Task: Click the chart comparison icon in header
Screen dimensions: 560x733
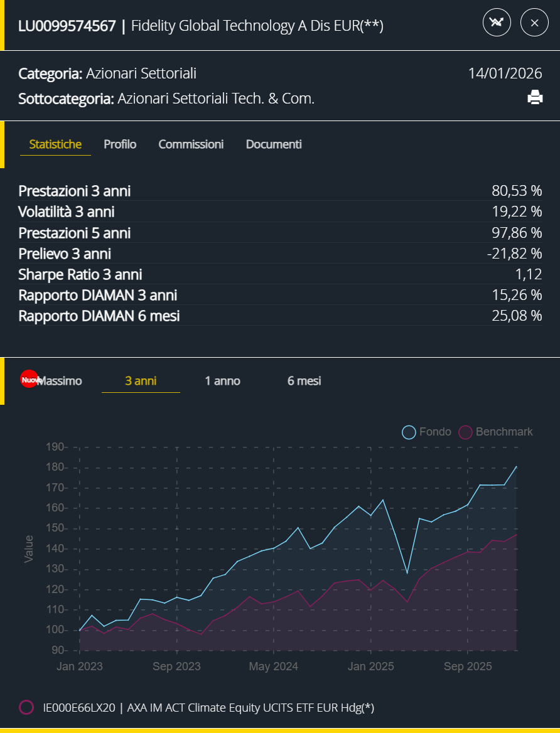Action: click(497, 23)
